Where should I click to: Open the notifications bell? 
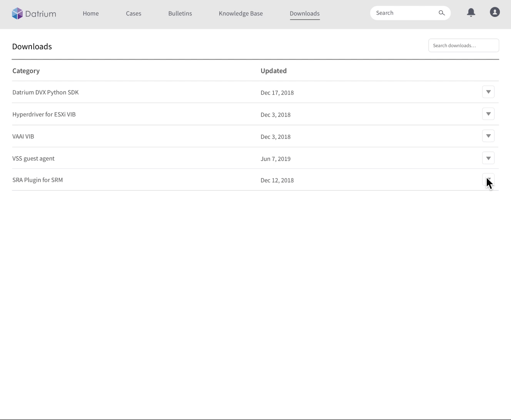pyautogui.click(x=471, y=12)
